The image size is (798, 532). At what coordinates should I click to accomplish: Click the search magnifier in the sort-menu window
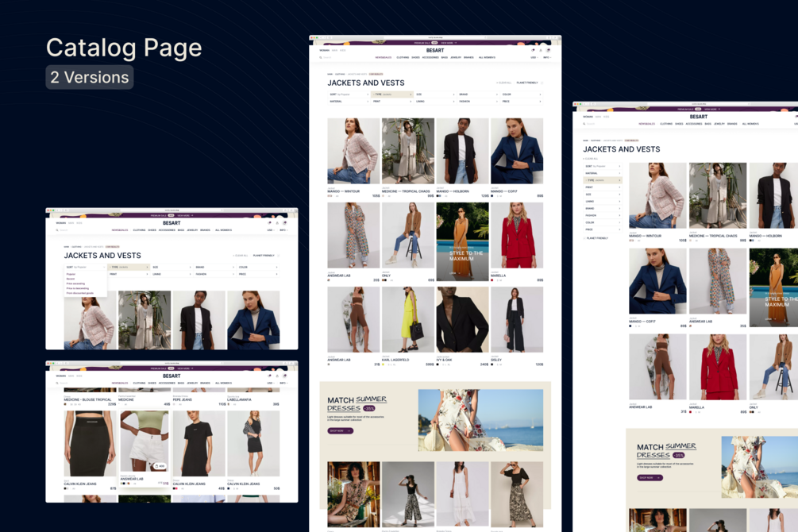[x=57, y=230]
